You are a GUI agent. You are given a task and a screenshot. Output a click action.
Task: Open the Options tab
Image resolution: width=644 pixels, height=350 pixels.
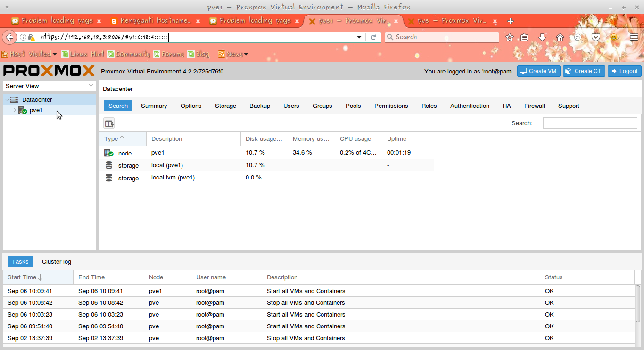click(191, 106)
